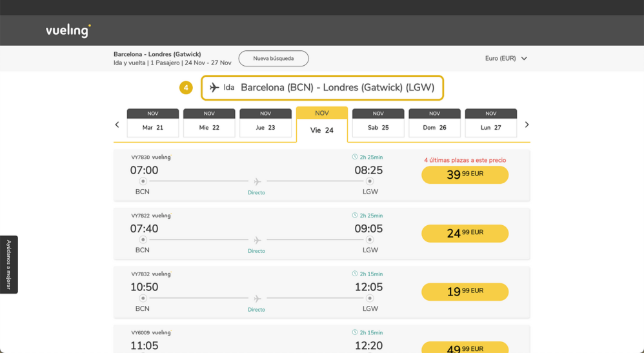Viewport: 644px width, 353px height.
Task: Click the Barcelona - Londres (Gatwick) search summary
Action: (157, 54)
